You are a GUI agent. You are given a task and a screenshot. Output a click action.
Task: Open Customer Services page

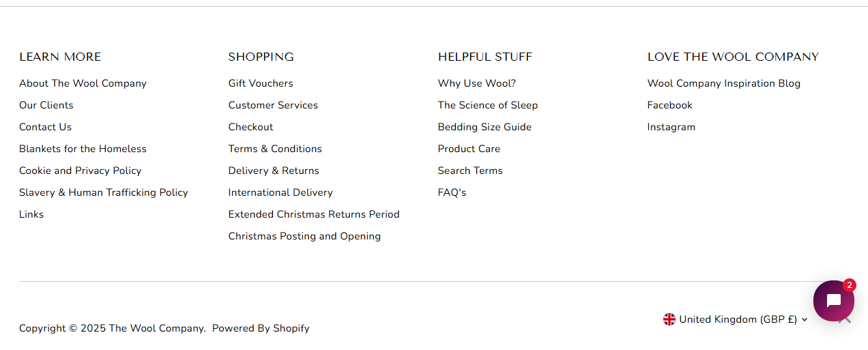coord(273,105)
